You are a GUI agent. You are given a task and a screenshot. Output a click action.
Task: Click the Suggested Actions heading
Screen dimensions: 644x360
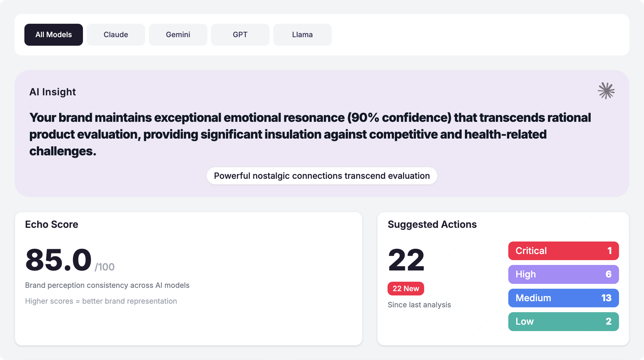[432, 224]
